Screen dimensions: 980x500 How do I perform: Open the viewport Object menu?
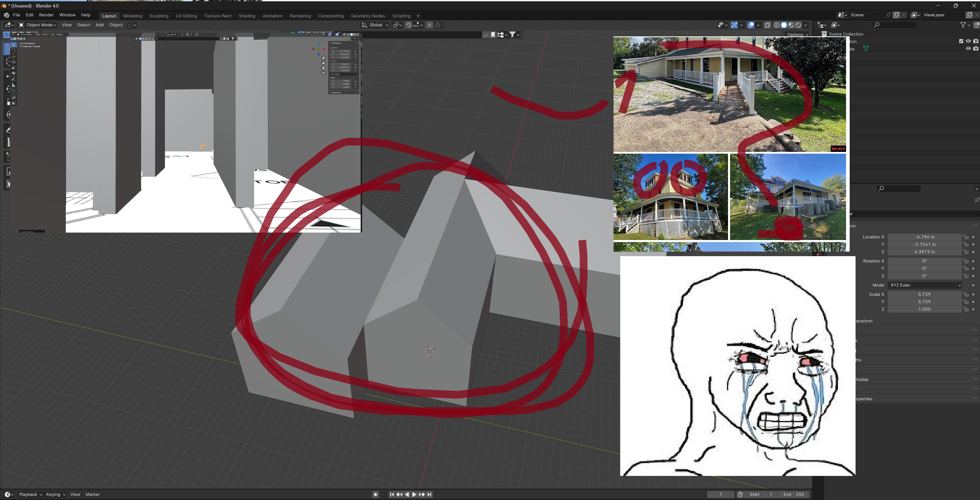[x=116, y=25]
